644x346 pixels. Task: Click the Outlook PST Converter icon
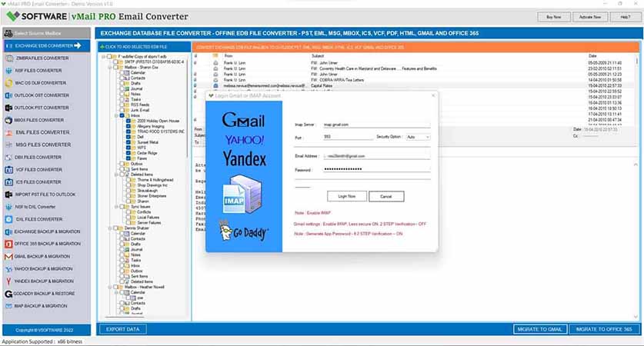point(8,108)
